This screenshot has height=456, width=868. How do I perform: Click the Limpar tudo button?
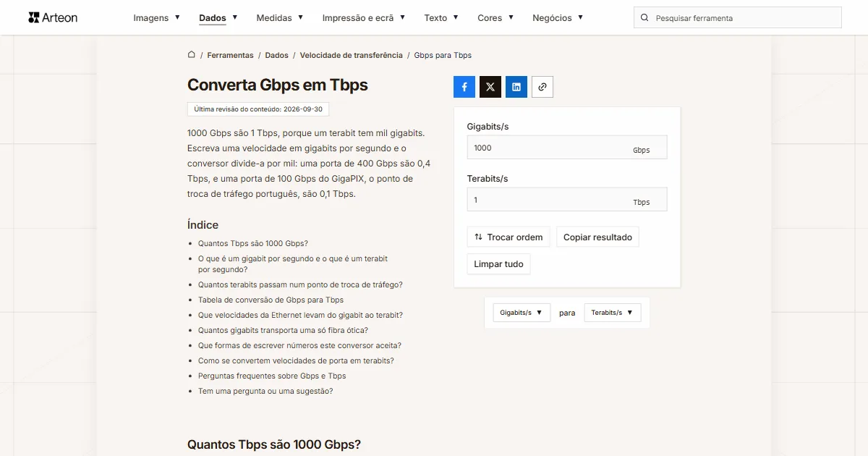coord(498,264)
